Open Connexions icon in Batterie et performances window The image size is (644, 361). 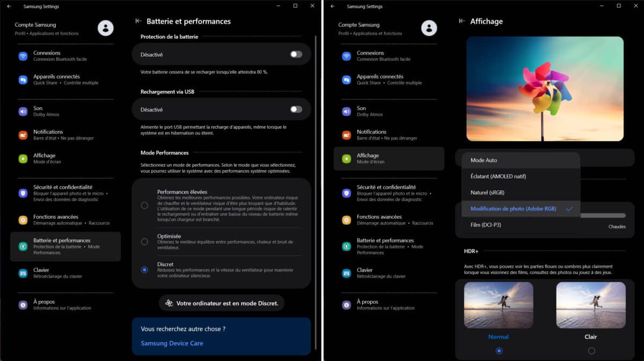pos(23,56)
